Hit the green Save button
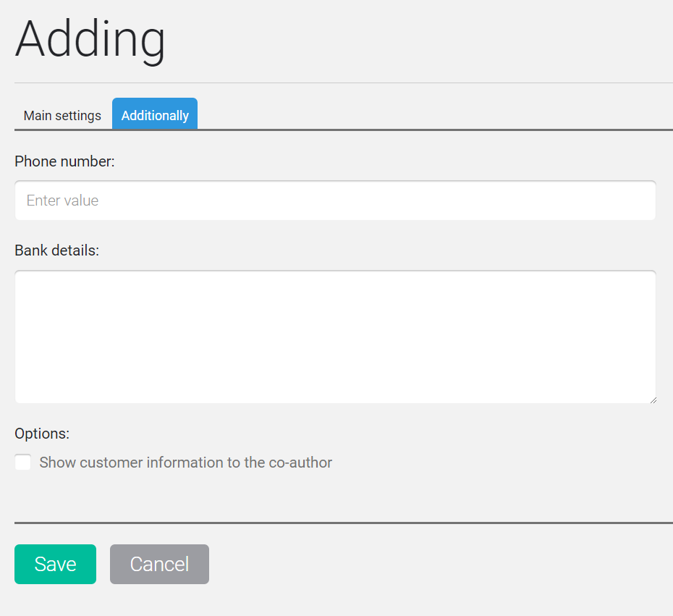 [x=56, y=564]
